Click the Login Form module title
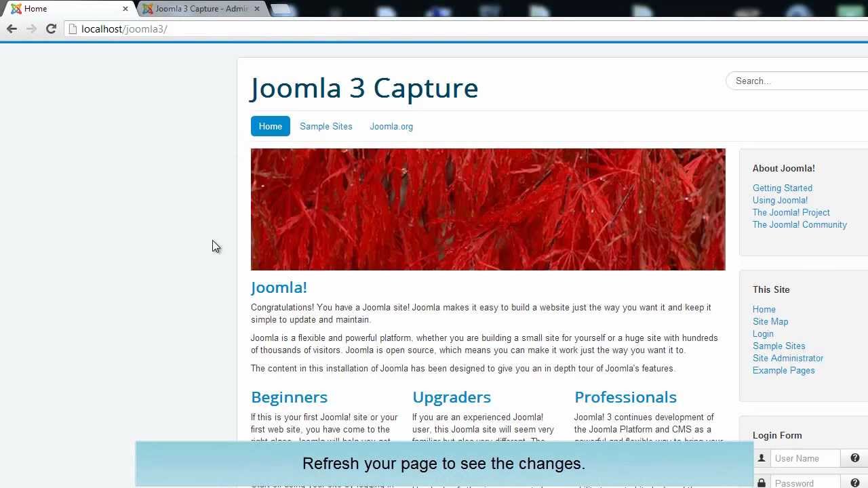Image resolution: width=868 pixels, height=488 pixels. point(777,435)
